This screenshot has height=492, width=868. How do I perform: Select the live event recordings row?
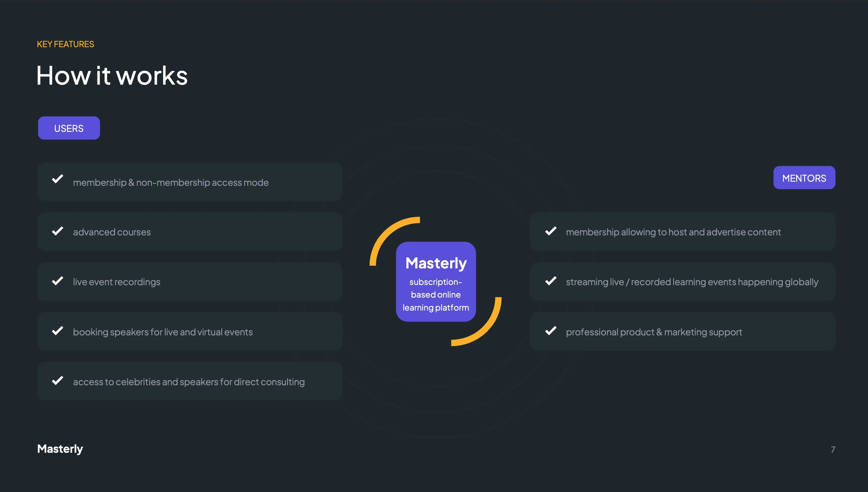click(x=190, y=281)
